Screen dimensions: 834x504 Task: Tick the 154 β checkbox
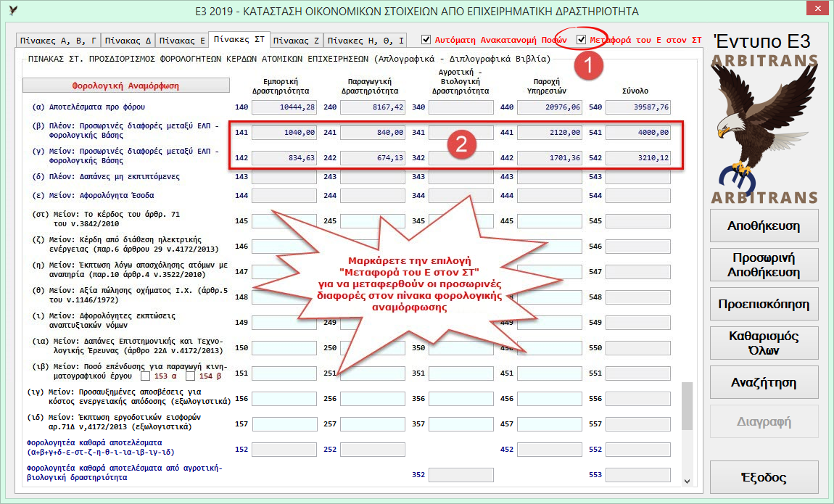tap(191, 376)
